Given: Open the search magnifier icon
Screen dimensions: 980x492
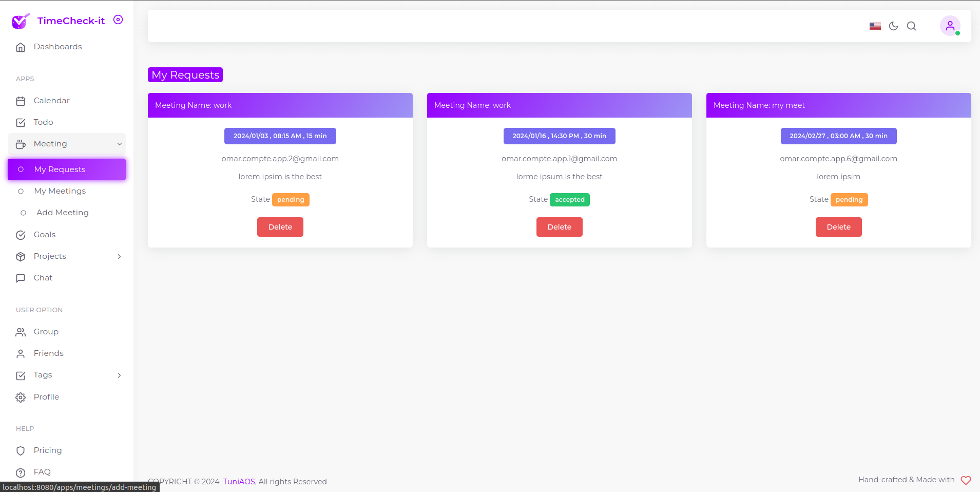Looking at the screenshot, I should pyautogui.click(x=911, y=26).
